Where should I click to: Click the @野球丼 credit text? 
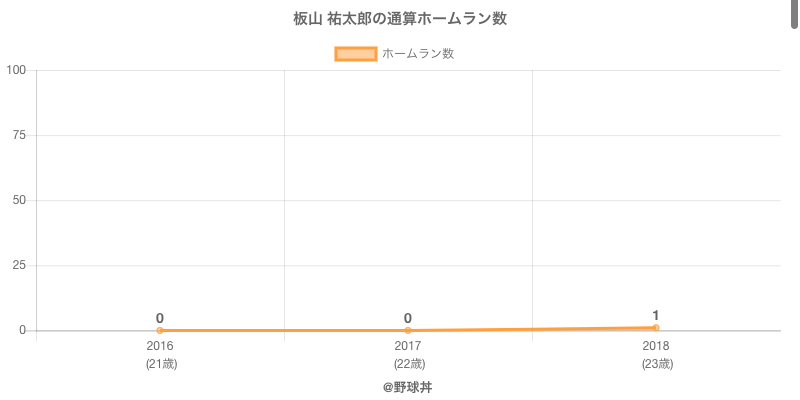click(x=407, y=387)
